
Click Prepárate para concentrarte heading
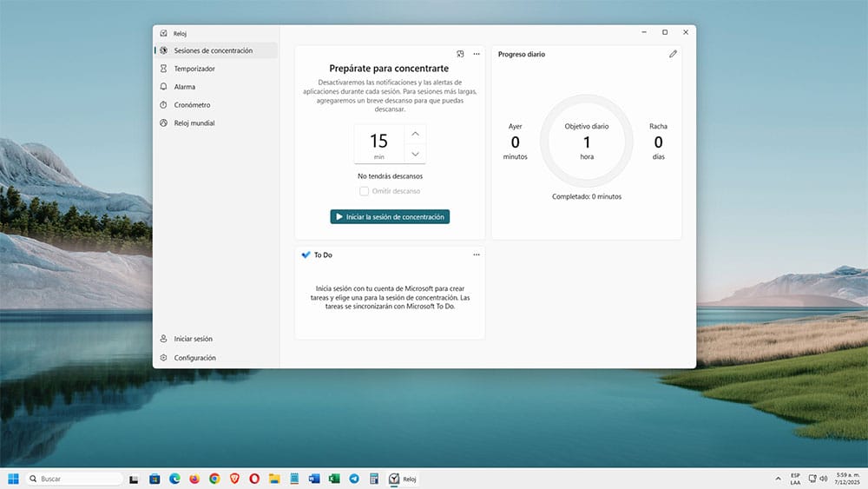389,68
